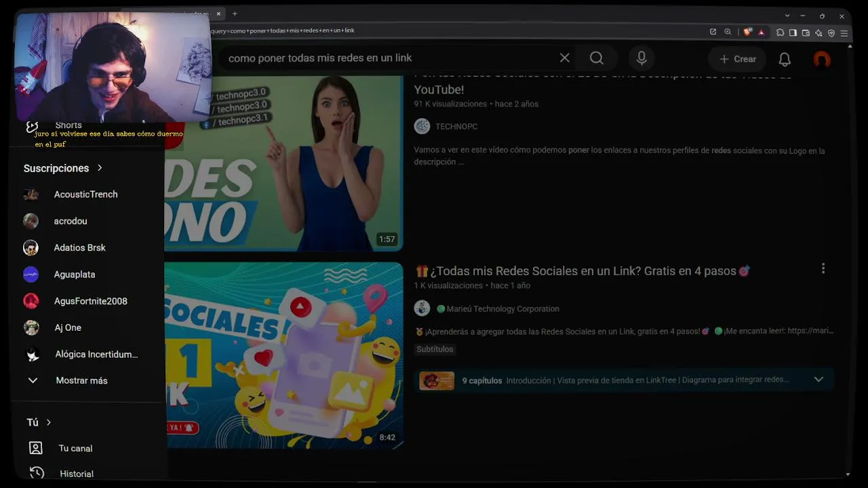The width and height of the screenshot is (868, 488).
Task: Click the chapter preview thumbnail
Action: [x=437, y=381]
